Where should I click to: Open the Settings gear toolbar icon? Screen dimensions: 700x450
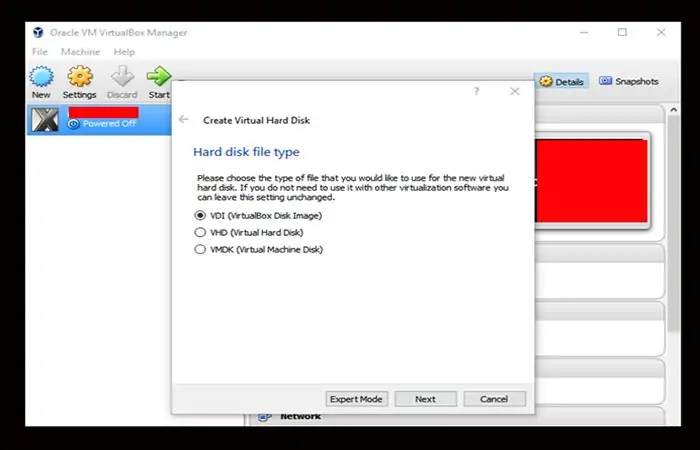[80, 76]
